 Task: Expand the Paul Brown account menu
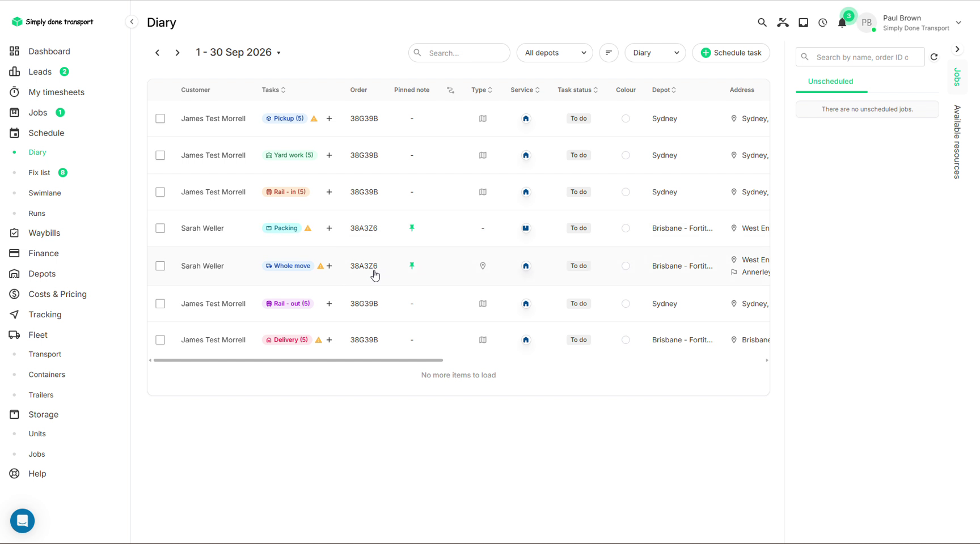click(958, 23)
